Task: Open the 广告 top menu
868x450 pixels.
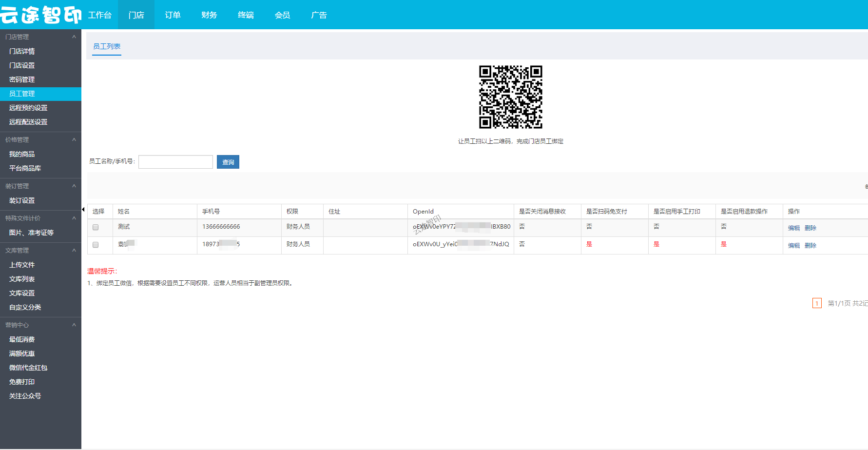Action: tap(319, 15)
